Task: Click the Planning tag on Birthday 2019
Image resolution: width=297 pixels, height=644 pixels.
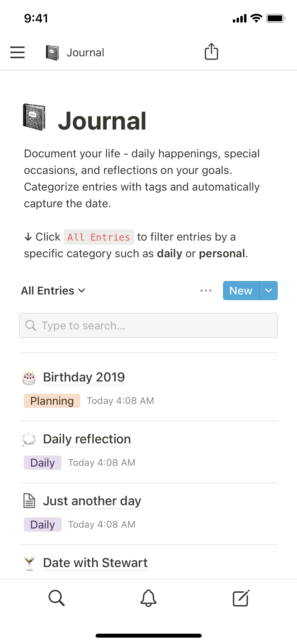Action: [52, 401]
